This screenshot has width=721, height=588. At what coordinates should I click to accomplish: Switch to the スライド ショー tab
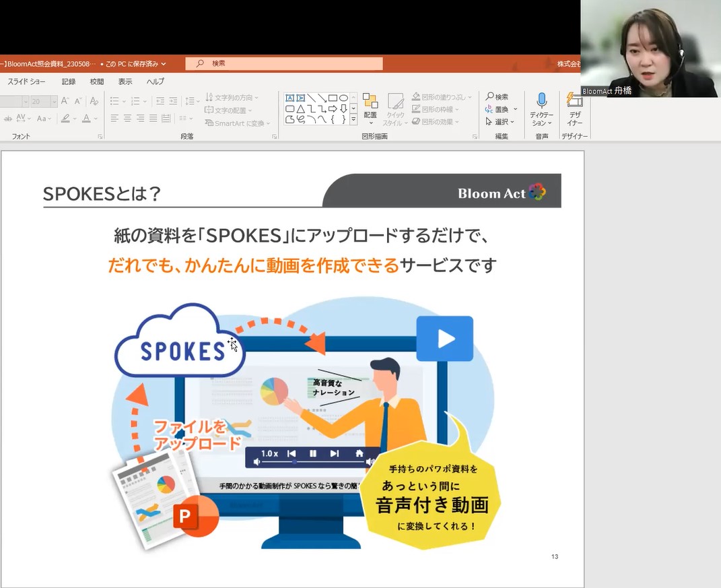pyautogui.click(x=26, y=81)
